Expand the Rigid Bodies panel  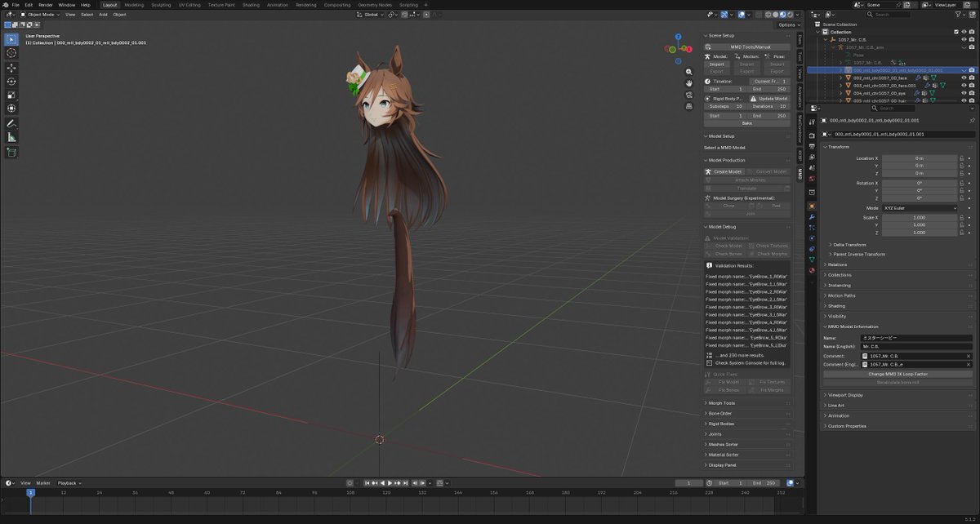720,424
